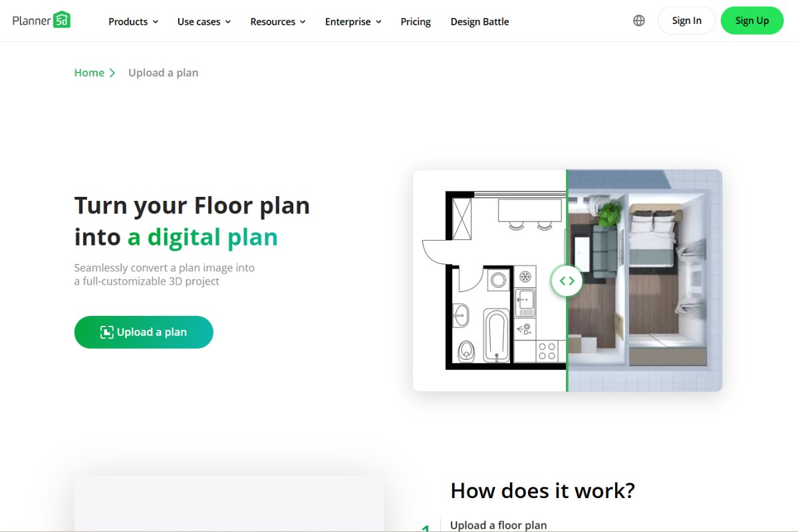Click the Planner 5d logo
798x532 pixels.
(x=41, y=20)
